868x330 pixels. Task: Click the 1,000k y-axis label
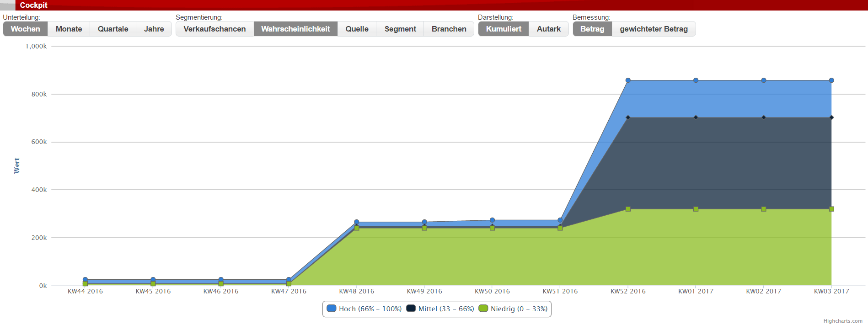(36, 46)
